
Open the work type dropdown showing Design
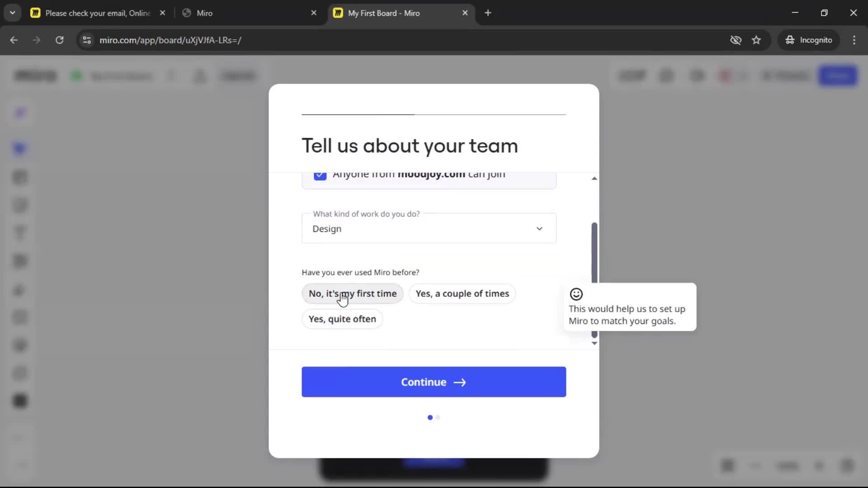[429, 229]
